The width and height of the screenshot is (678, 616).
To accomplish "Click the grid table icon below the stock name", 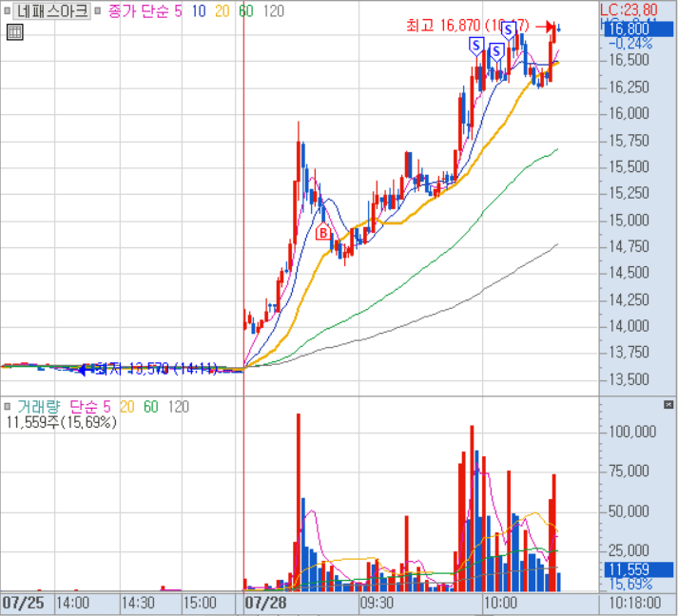I will coord(13,32).
